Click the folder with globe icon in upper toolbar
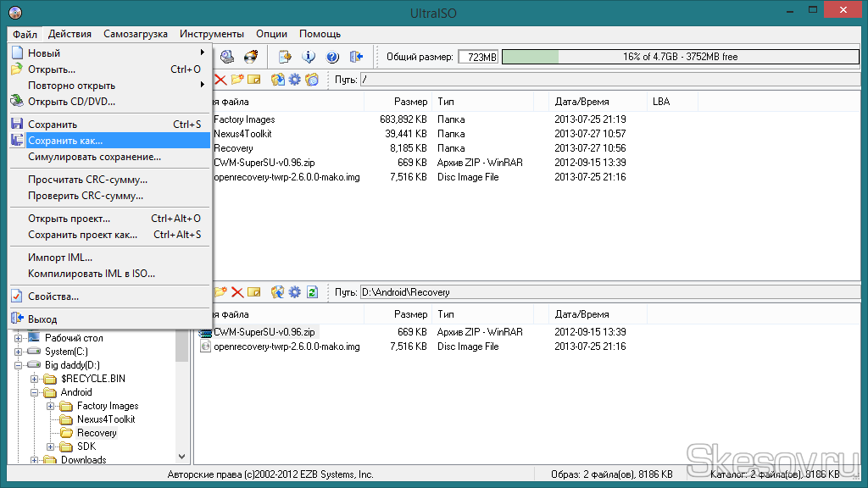This screenshot has height=488, width=868. tap(312, 80)
